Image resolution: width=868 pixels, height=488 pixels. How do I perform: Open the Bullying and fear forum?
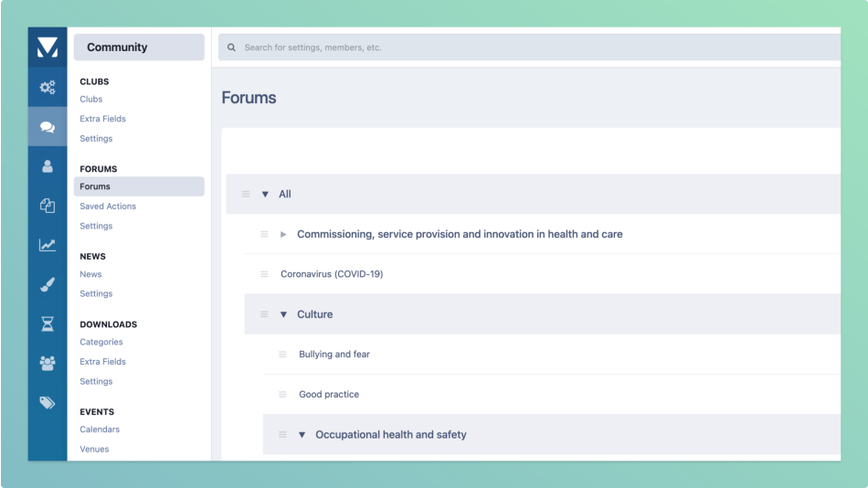[334, 355]
